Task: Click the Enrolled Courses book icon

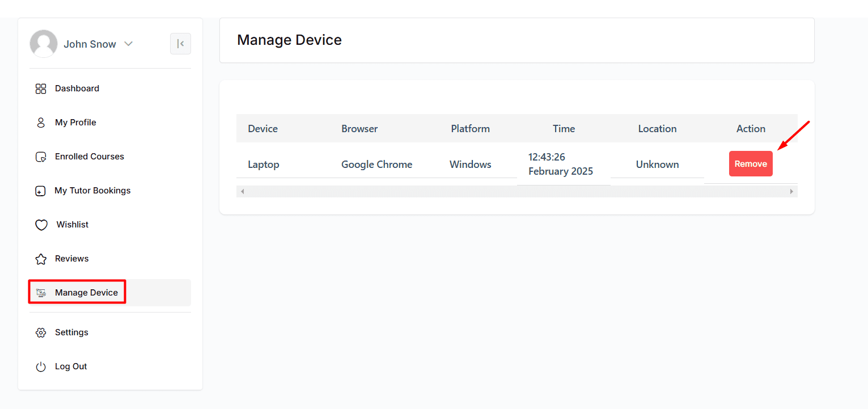Action: tap(40, 157)
